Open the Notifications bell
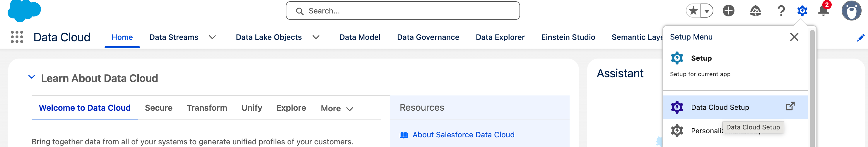The width and height of the screenshot is (868, 147). pyautogui.click(x=823, y=11)
